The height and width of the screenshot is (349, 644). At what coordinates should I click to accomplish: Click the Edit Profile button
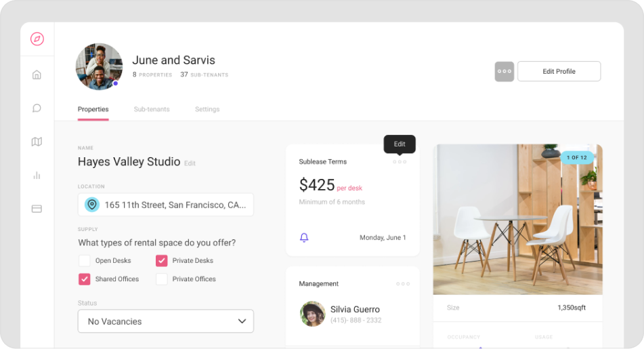coord(559,72)
